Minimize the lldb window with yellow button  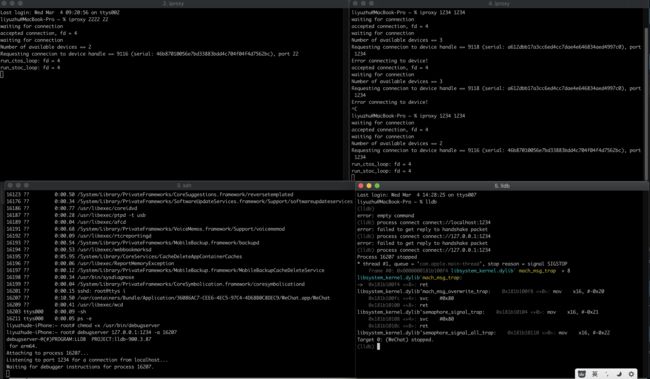coord(369,186)
